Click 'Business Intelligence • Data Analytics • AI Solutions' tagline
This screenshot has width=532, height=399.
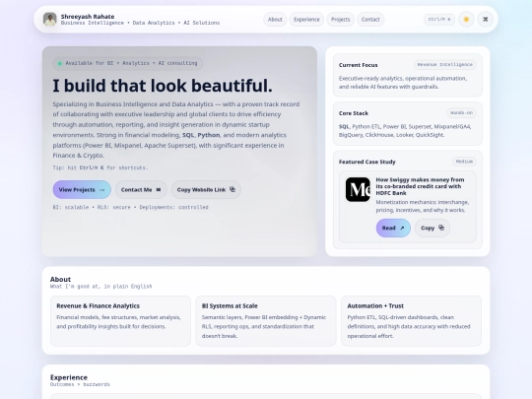point(140,23)
